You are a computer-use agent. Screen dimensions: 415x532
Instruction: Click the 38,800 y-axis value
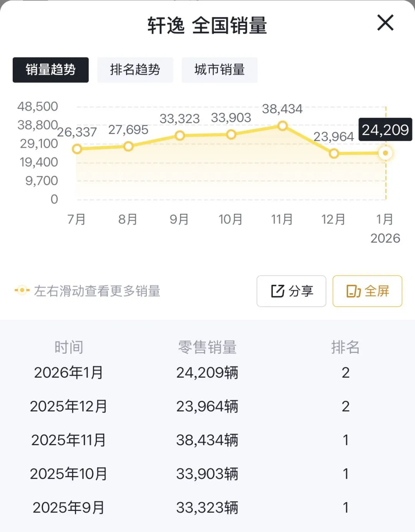(x=38, y=125)
